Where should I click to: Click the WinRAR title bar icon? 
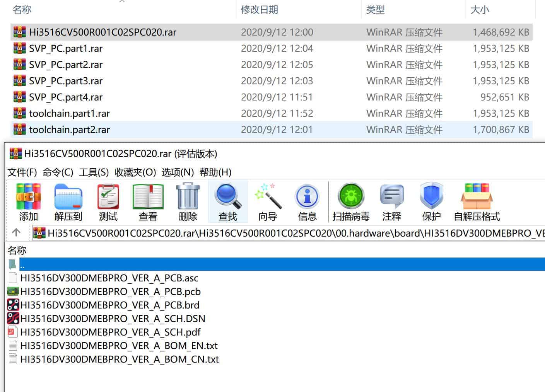pyautogui.click(x=15, y=153)
